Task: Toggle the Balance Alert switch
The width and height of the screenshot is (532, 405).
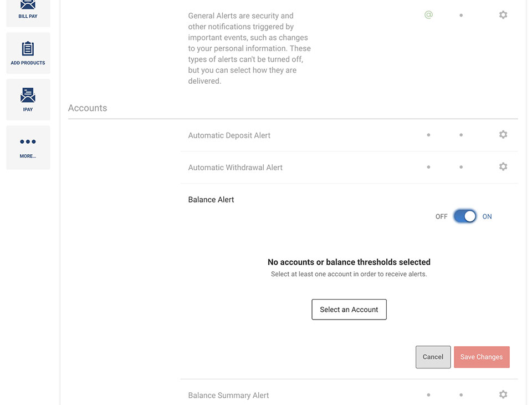Action: coord(465,216)
